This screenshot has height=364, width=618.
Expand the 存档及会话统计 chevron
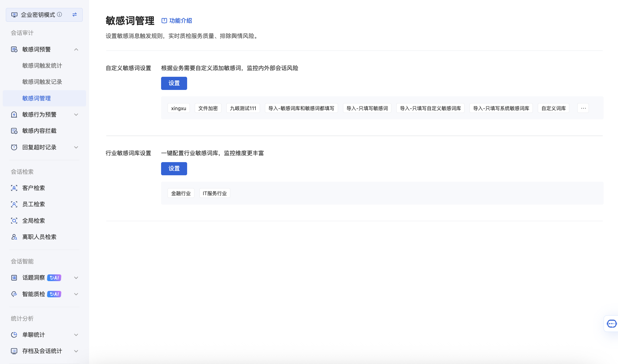[x=76, y=351]
